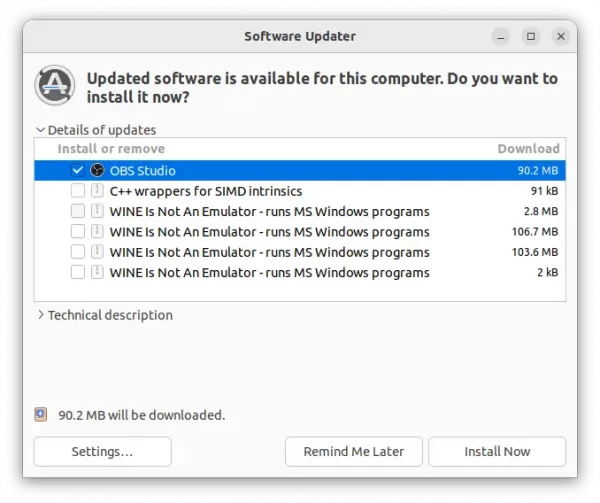Open the Settings... button
Screen dimensions: 600x503
(x=102, y=452)
